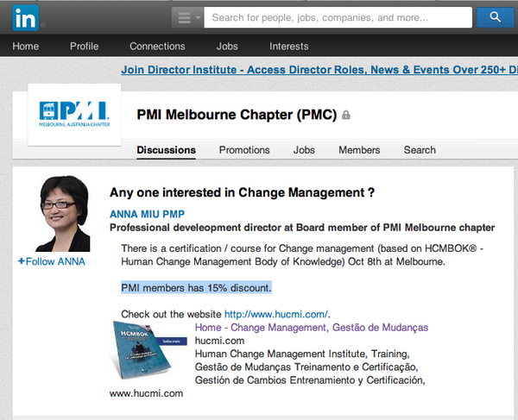Open the Connections menu item
The width and height of the screenshot is (518, 420).
click(x=157, y=47)
